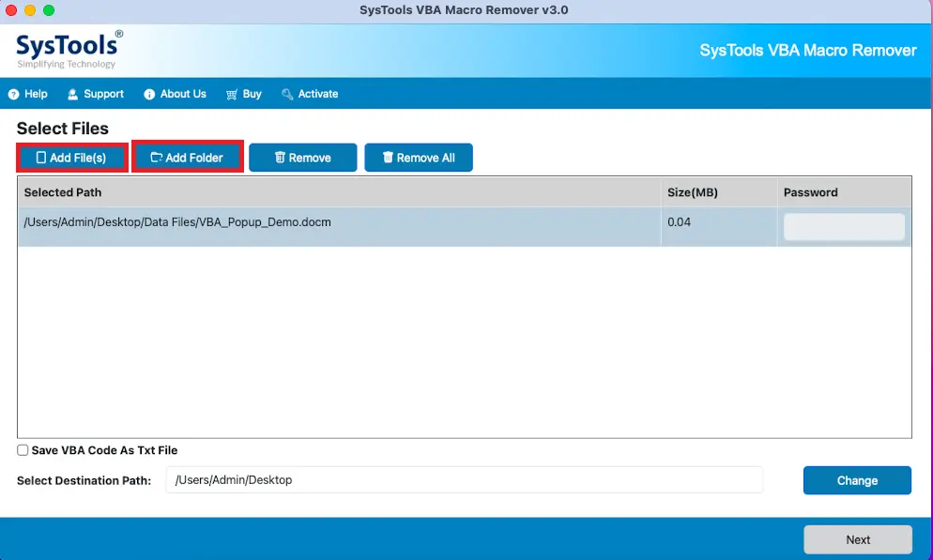Click the Size(MB) column header

tap(719, 192)
